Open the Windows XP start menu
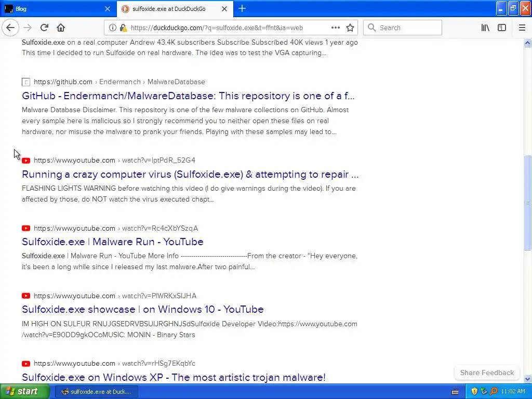This screenshot has width=532, height=399. click(x=25, y=392)
